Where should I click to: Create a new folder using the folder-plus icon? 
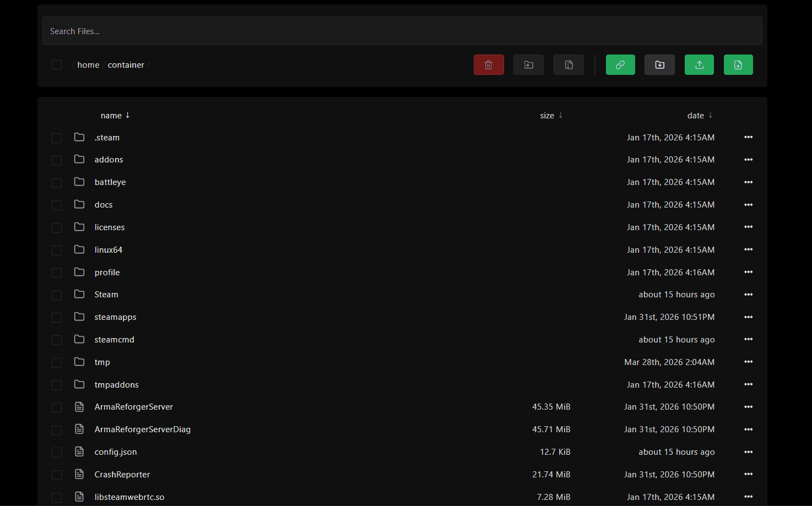659,64
